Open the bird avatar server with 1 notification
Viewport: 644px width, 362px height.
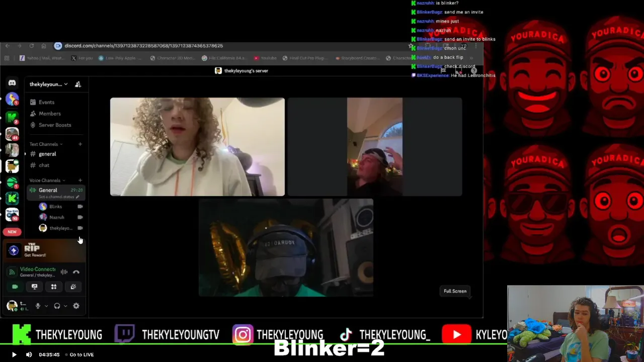tap(12, 99)
